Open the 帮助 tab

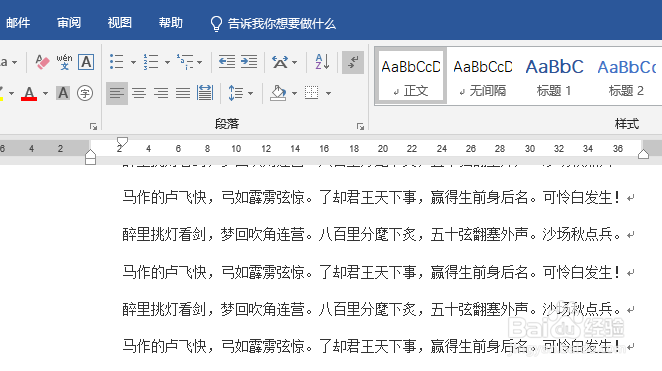[x=171, y=23]
